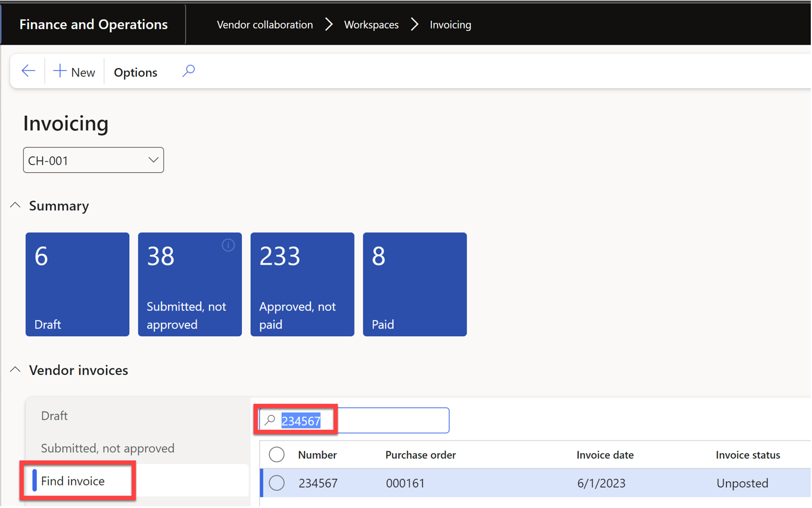Open the Approved, not paid tile
Image resolution: width=812 pixels, height=508 pixels.
303,284
